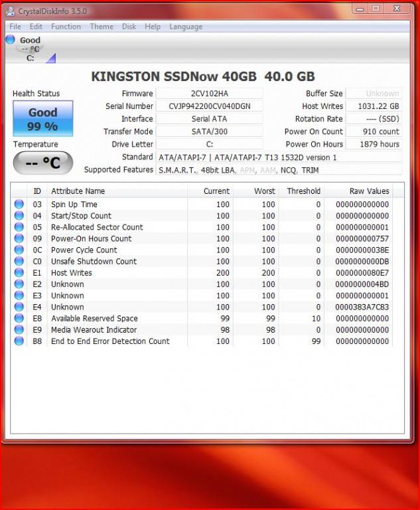
Task: Select the Spin Up Time attribute row
Action: [x=202, y=205]
